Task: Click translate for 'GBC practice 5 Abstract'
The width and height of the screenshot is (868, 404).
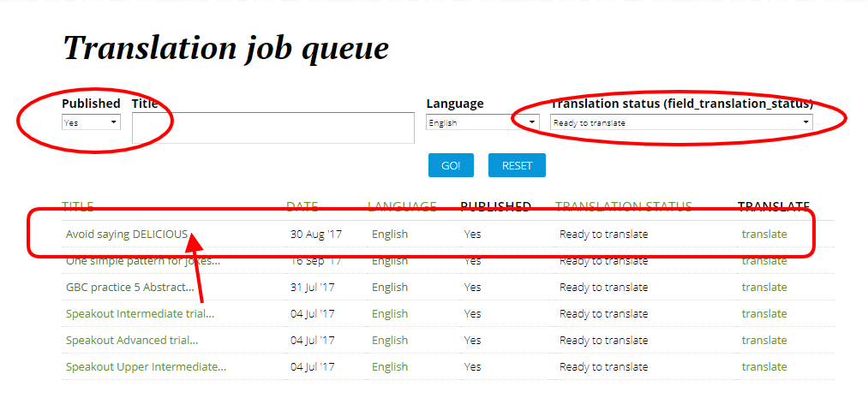Action: tap(763, 288)
